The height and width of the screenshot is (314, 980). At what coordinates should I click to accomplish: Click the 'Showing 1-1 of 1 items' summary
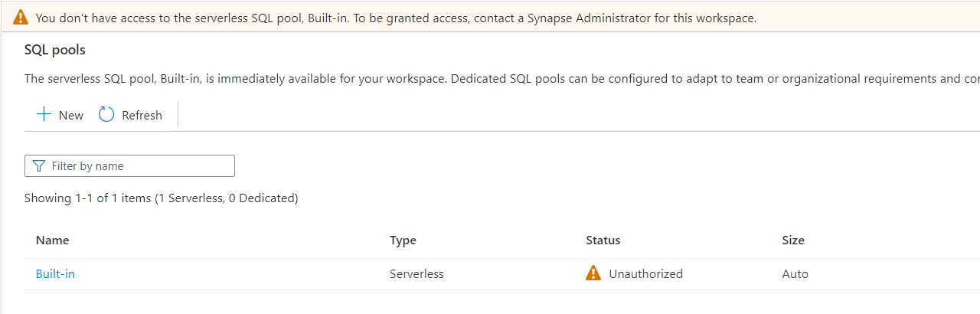pyautogui.click(x=161, y=198)
